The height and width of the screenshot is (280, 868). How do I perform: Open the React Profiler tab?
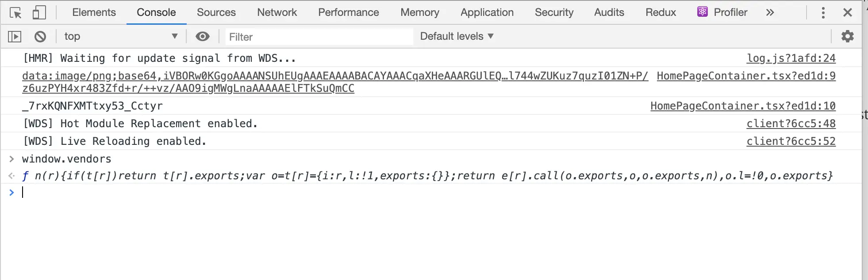click(722, 12)
